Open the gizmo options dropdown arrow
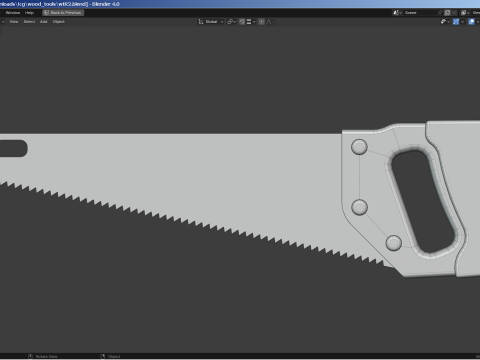 [463, 22]
